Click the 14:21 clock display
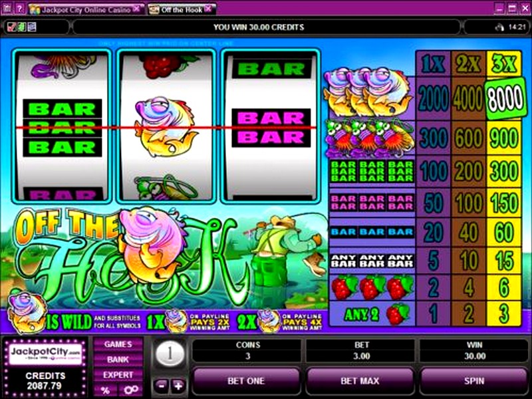This screenshot has width=532, height=399. [517, 27]
